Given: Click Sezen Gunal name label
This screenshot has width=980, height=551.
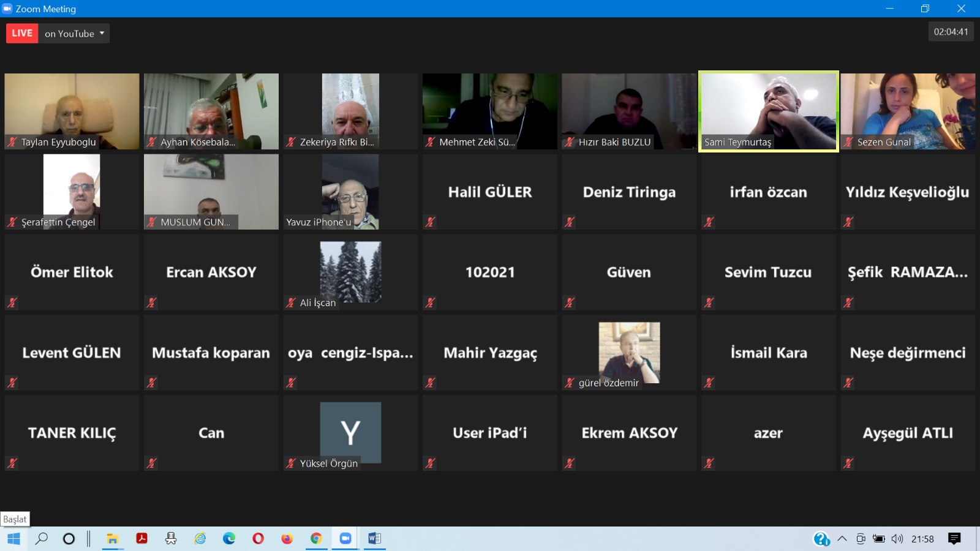Looking at the screenshot, I should click(x=884, y=142).
